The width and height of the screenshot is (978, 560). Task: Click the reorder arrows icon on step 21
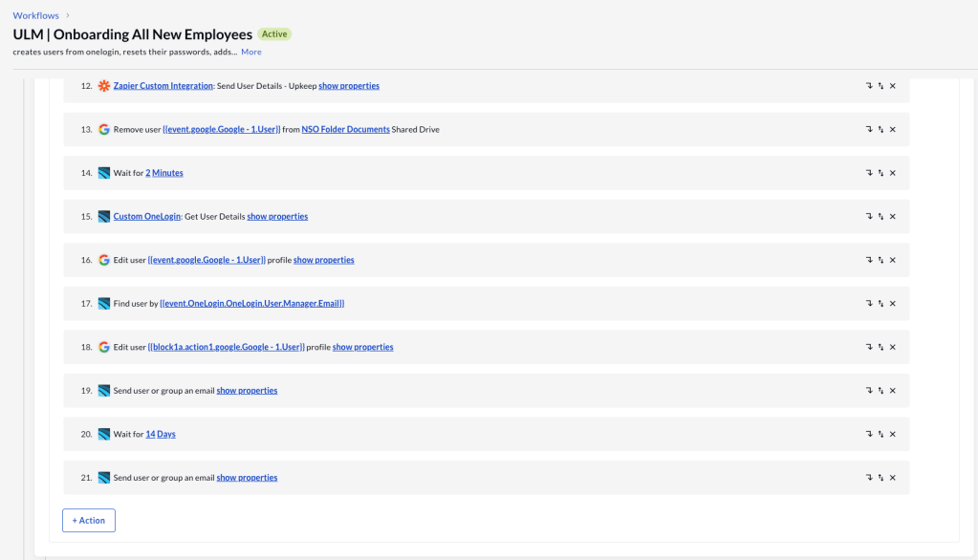(880, 478)
